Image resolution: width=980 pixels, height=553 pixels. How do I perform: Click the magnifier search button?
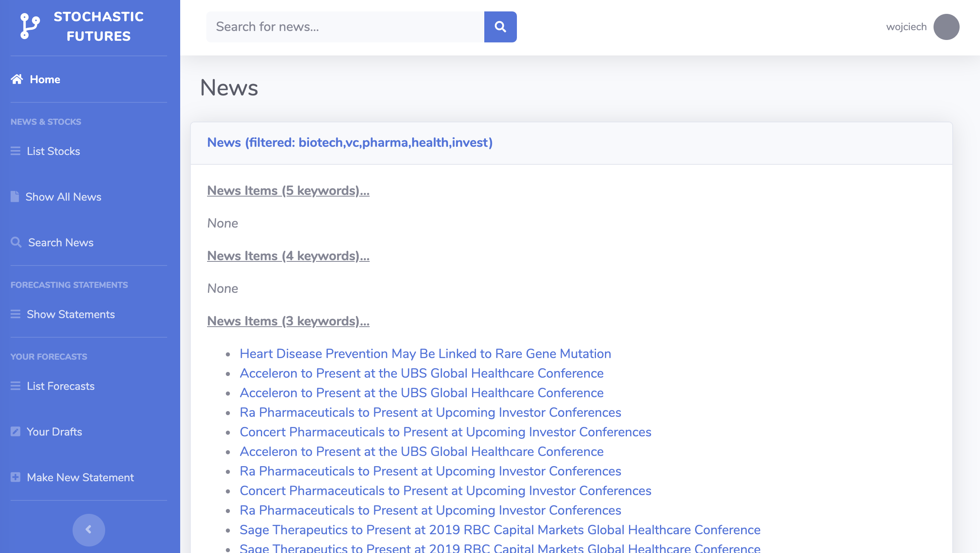pos(500,27)
